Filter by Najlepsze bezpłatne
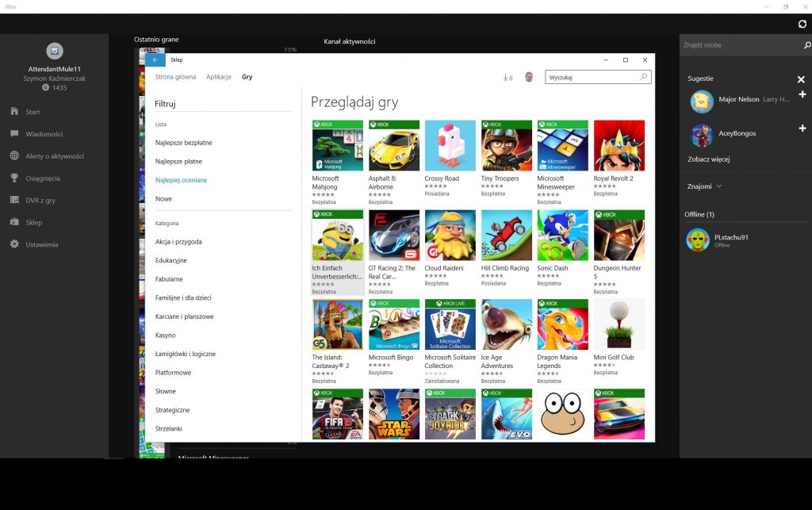Viewport: 812px width, 510px height. [x=184, y=143]
